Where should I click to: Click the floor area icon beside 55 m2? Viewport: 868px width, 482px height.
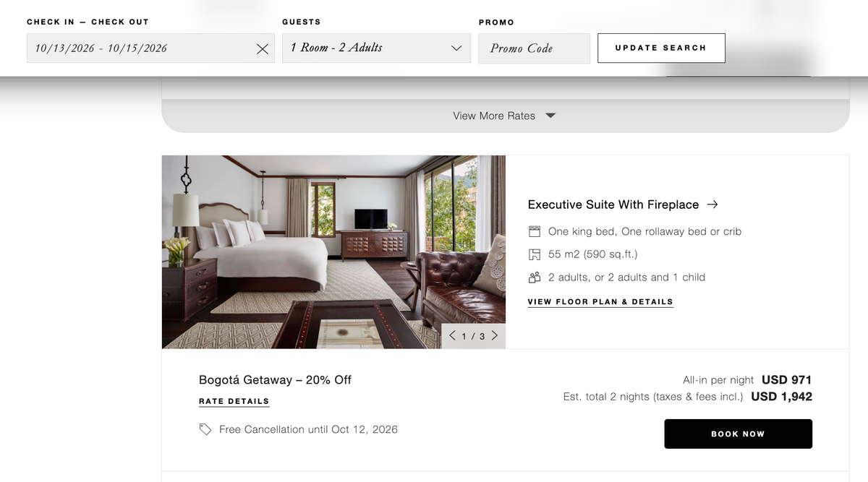pos(535,254)
